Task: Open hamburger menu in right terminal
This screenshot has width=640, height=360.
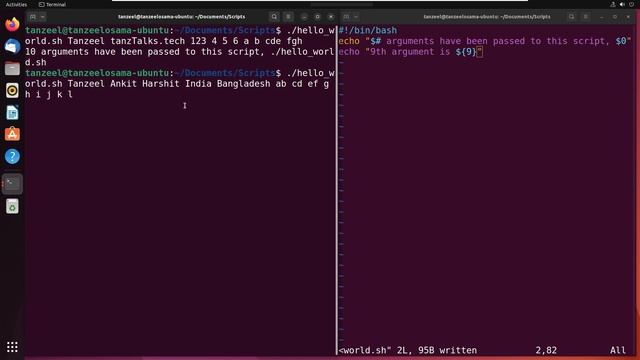Action: (x=585, y=17)
